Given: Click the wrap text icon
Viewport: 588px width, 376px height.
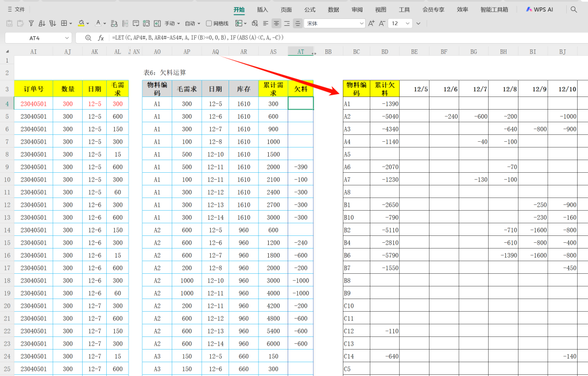Looking at the screenshot, I should [x=136, y=23].
